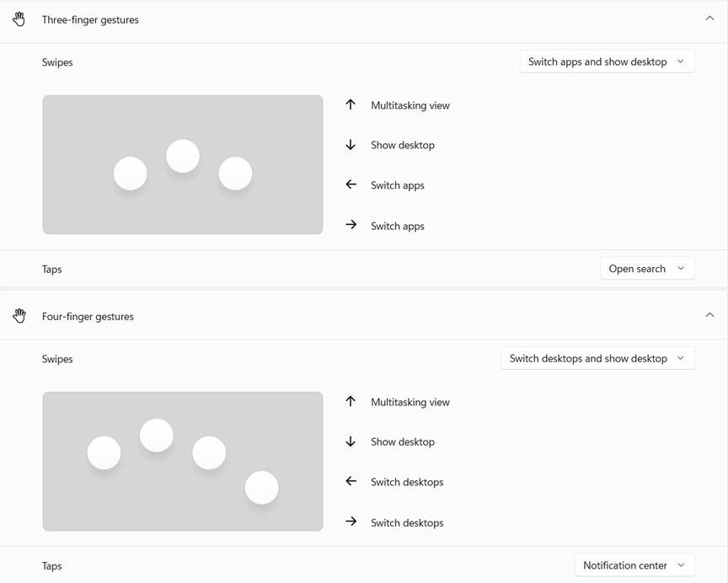Click the down arrow beside three-finger Show desktop

(x=351, y=145)
